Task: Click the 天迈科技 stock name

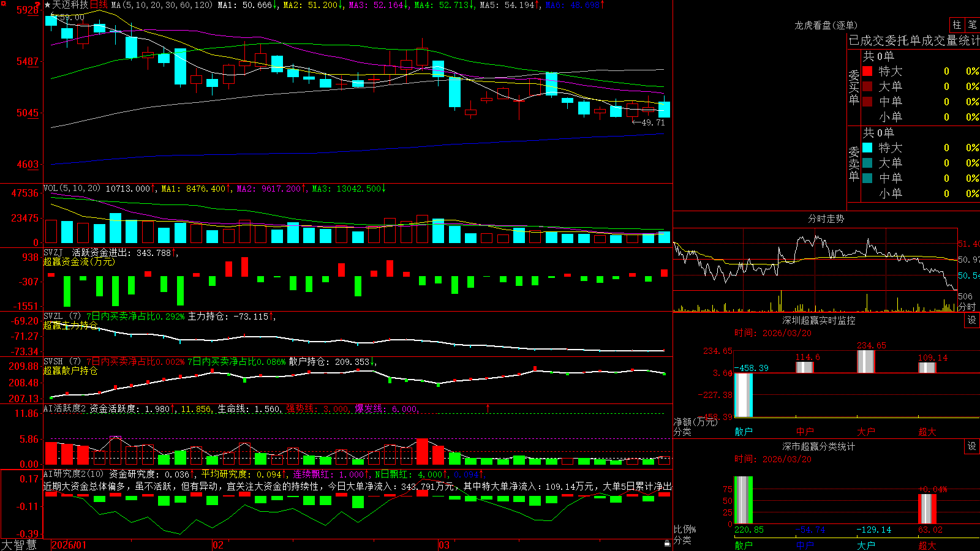Action: click(x=70, y=5)
